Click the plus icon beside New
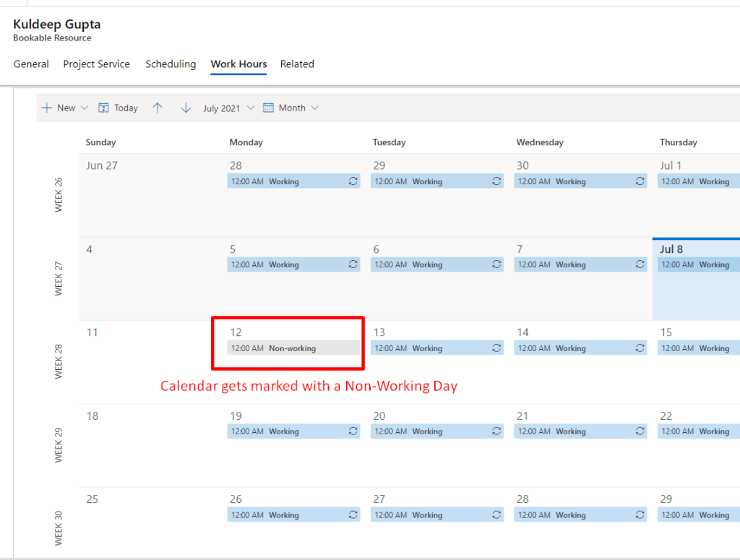The width and height of the screenshot is (740, 560). (47, 108)
